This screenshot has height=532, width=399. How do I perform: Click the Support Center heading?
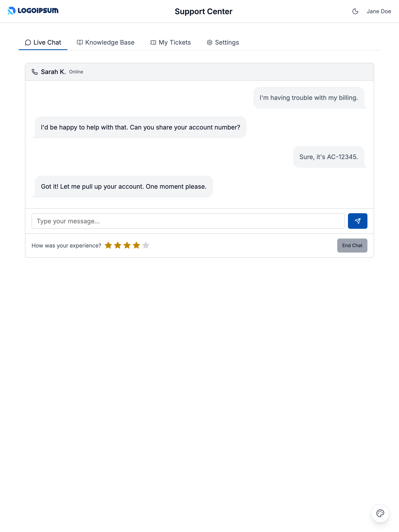tap(203, 11)
